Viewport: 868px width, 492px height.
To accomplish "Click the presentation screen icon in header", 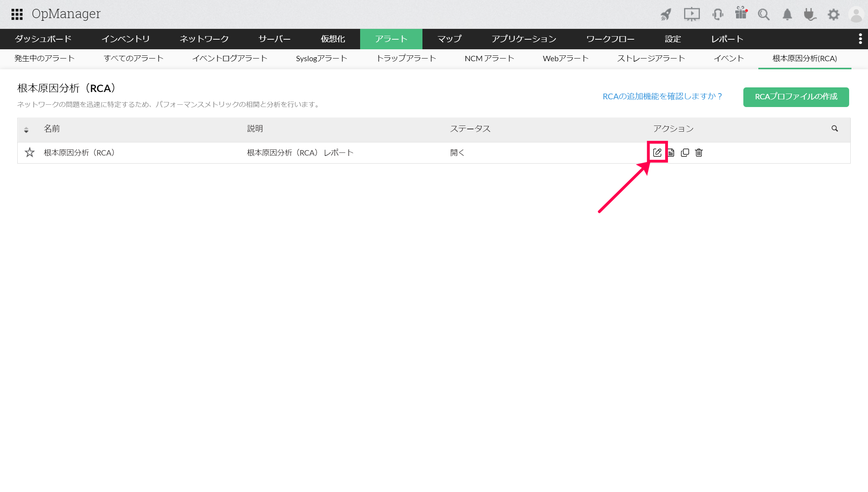I will pos(691,15).
